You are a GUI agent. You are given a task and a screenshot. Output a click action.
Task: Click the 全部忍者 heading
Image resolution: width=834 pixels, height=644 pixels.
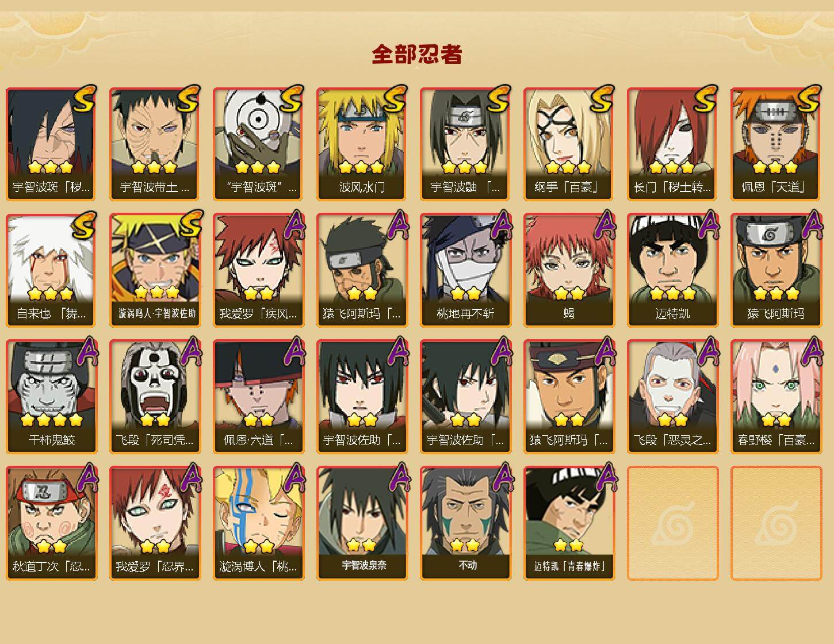pyautogui.click(x=417, y=55)
